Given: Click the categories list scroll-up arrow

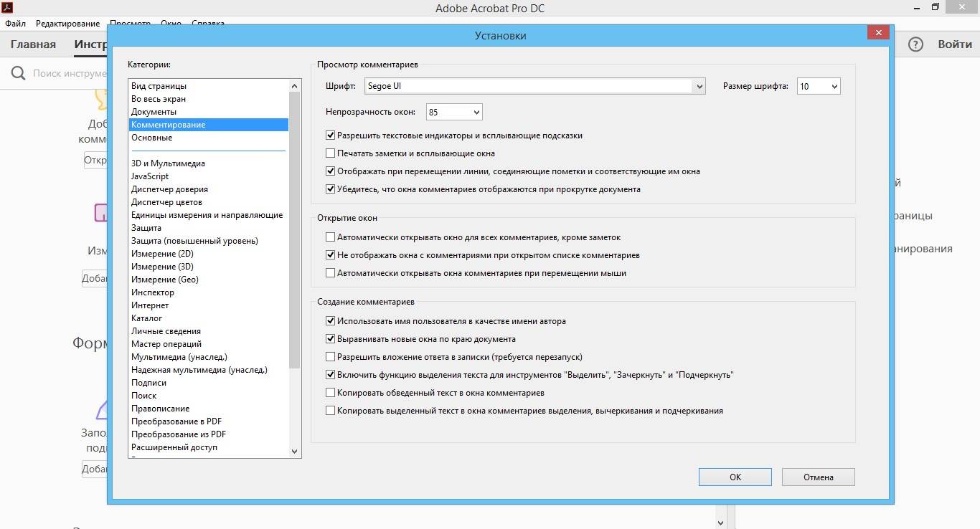Looking at the screenshot, I should (294, 85).
